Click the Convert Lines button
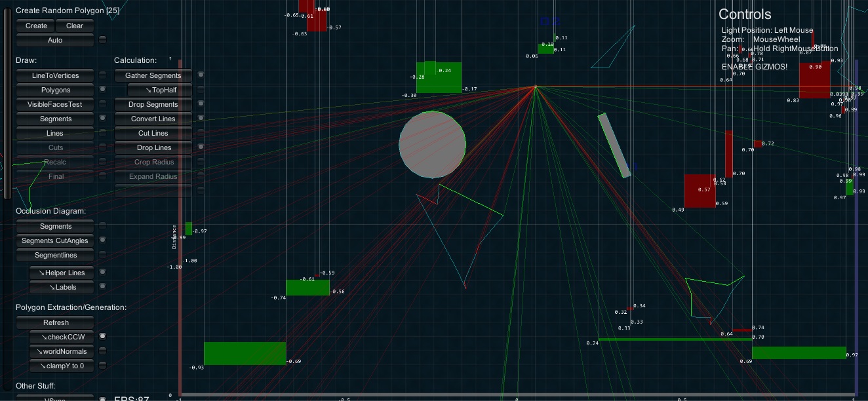This screenshot has width=868, height=401. [153, 119]
